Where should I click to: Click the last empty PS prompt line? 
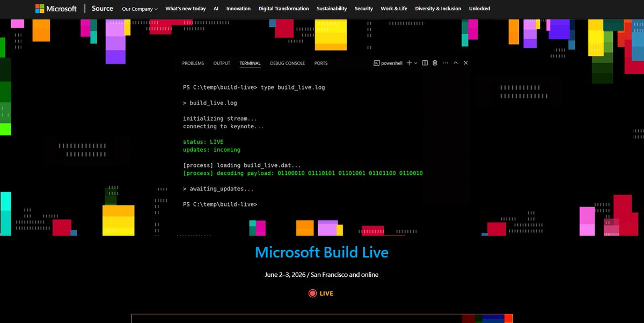coord(220,204)
